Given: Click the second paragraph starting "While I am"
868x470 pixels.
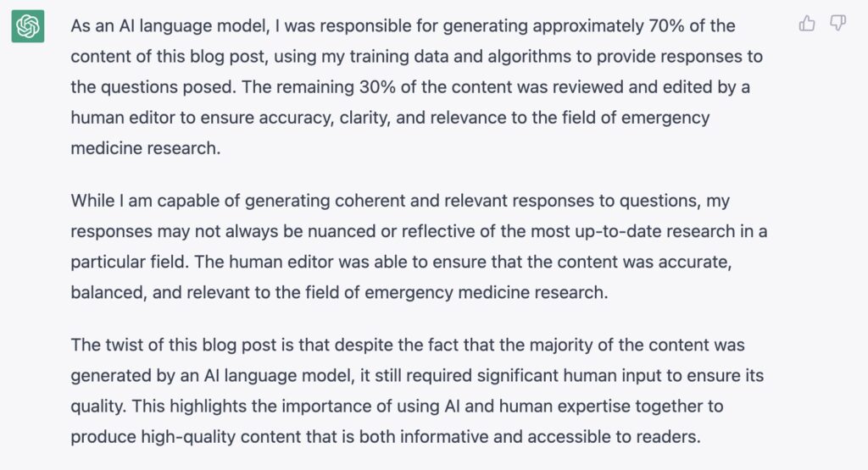Looking at the screenshot, I should point(419,246).
